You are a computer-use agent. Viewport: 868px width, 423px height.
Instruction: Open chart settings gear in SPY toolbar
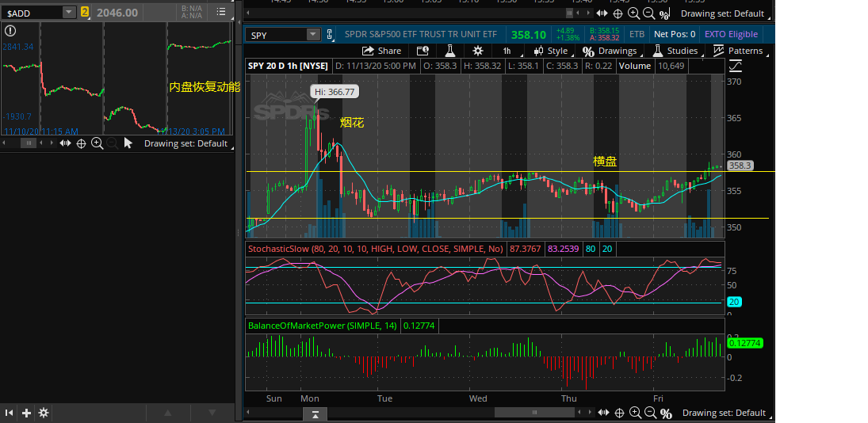[x=478, y=51]
